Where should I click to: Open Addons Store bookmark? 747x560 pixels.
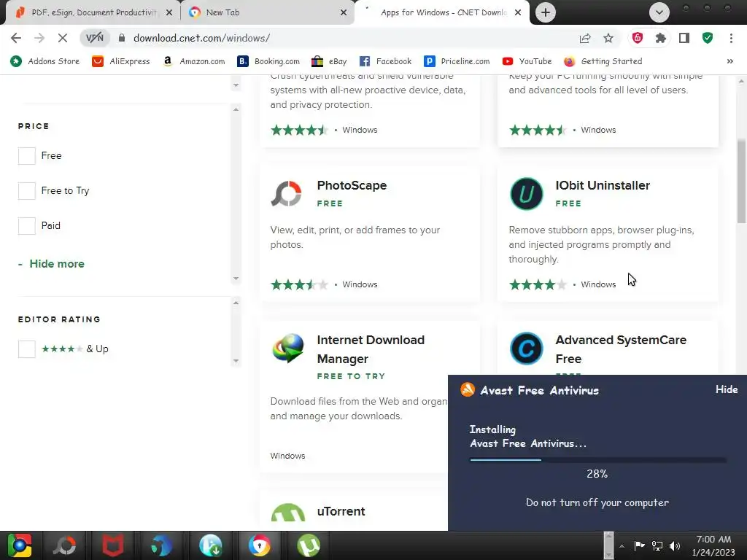pos(46,61)
